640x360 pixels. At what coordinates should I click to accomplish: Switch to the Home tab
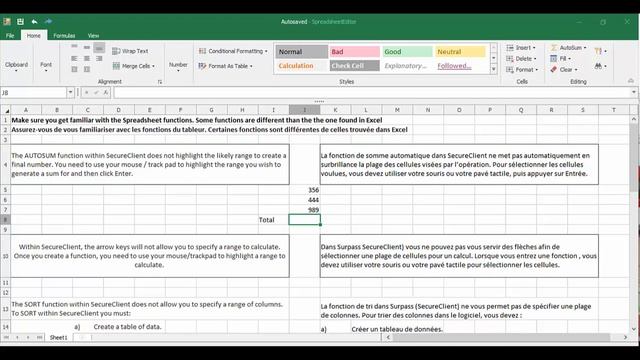33,36
